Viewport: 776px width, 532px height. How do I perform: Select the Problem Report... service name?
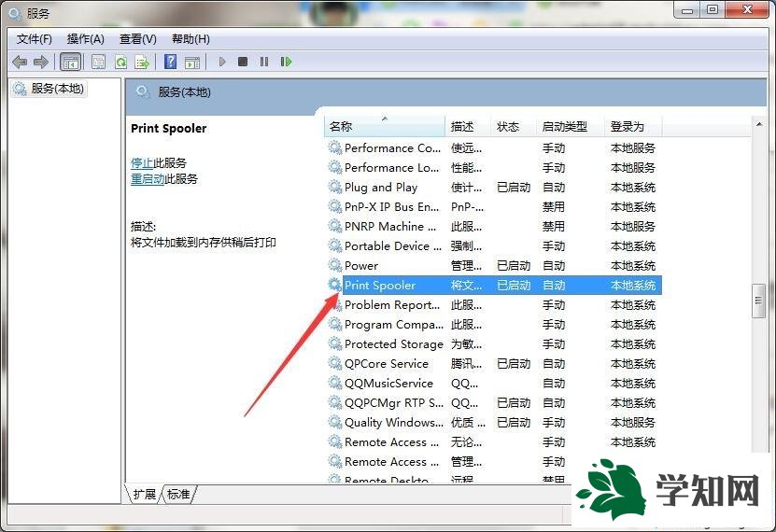[x=392, y=304]
